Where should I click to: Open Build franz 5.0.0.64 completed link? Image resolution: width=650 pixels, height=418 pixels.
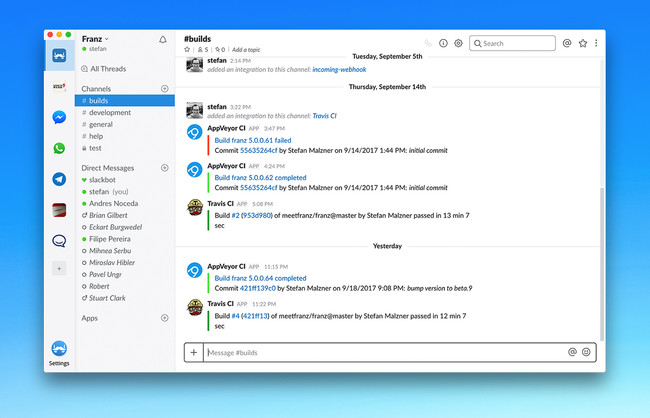(x=260, y=278)
